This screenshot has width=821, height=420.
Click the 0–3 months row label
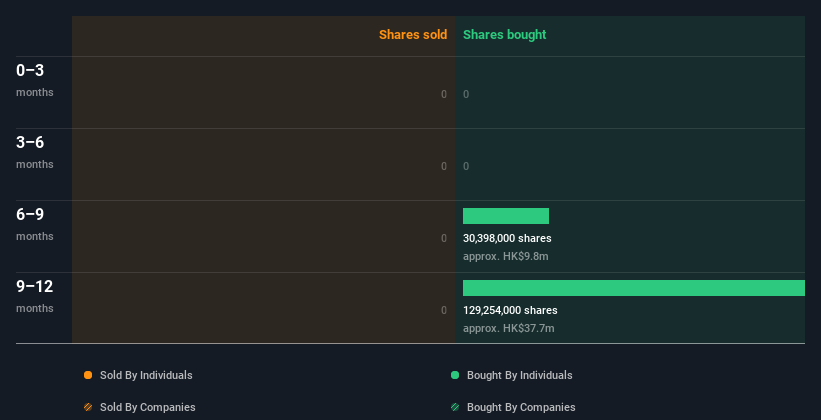click(x=35, y=80)
